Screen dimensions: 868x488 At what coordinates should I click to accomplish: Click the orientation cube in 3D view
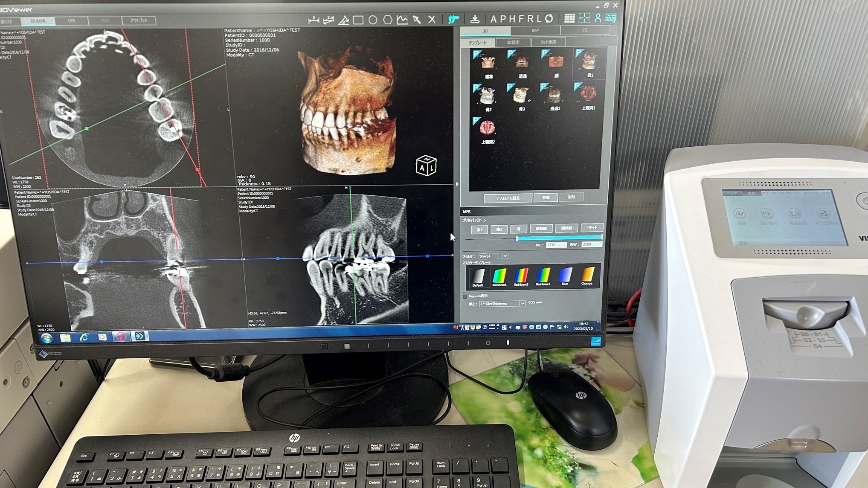tap(426, 166)
